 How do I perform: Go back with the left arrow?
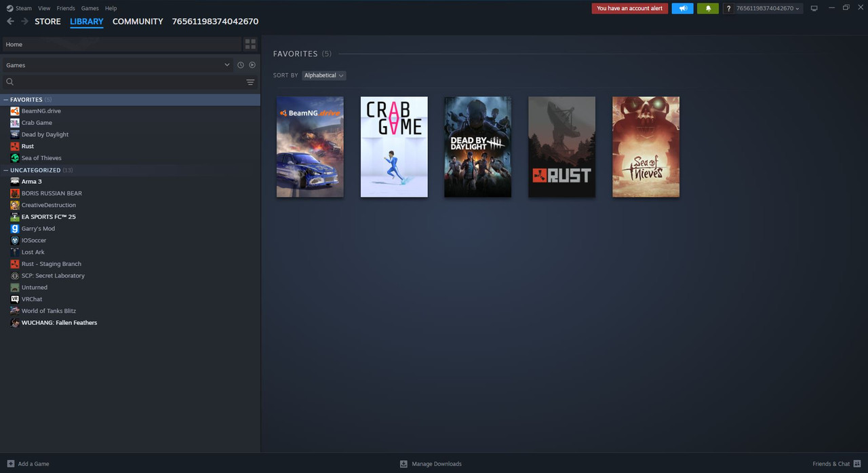coord(10,22)
